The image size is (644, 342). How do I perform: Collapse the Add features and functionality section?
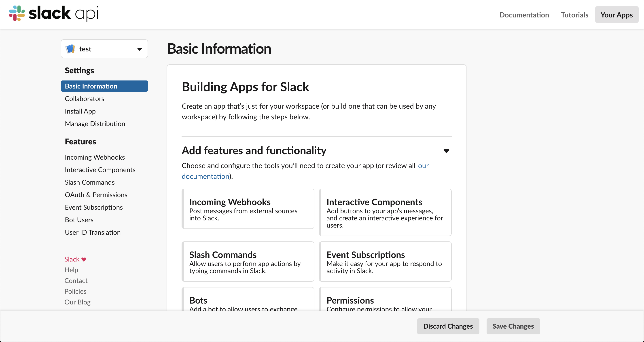pos(447,151)
